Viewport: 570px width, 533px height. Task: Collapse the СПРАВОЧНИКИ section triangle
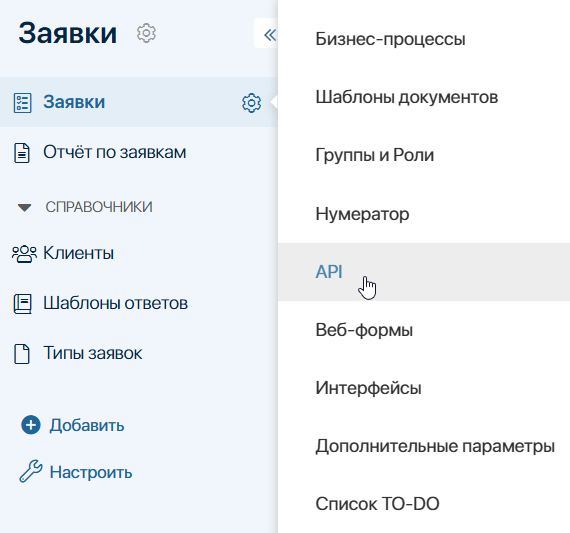[24, 208]
